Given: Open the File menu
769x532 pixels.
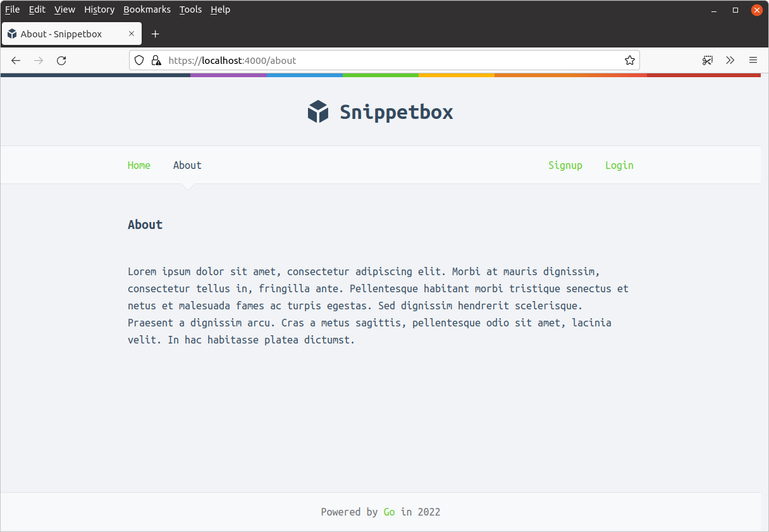Looking at the screenshot, I should point(13,9).
